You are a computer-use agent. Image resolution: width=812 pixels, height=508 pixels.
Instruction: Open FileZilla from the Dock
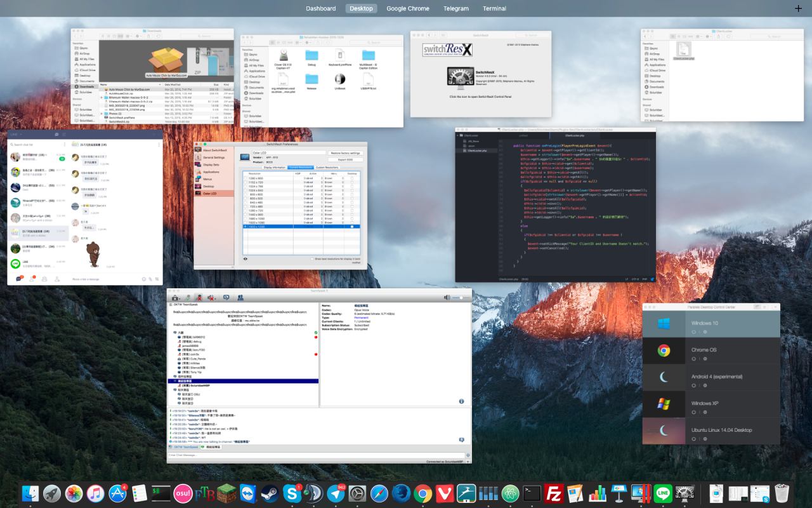pos(554,493)
